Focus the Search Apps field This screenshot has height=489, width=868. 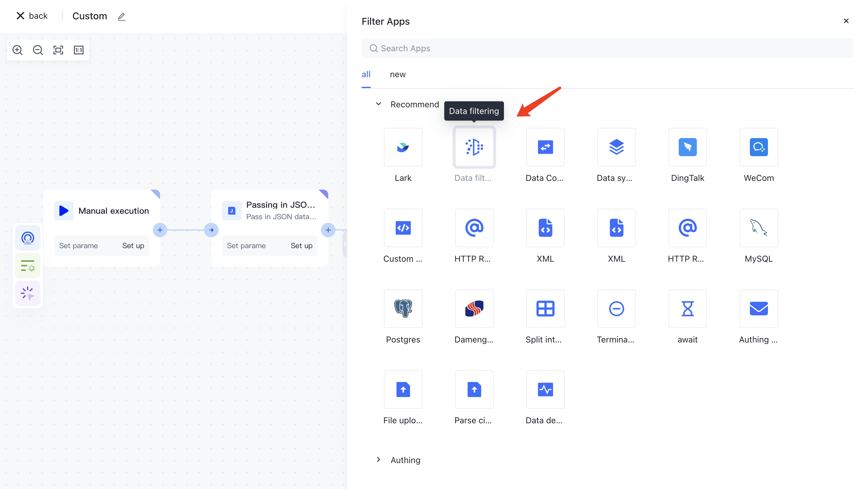tap(606, 49)
